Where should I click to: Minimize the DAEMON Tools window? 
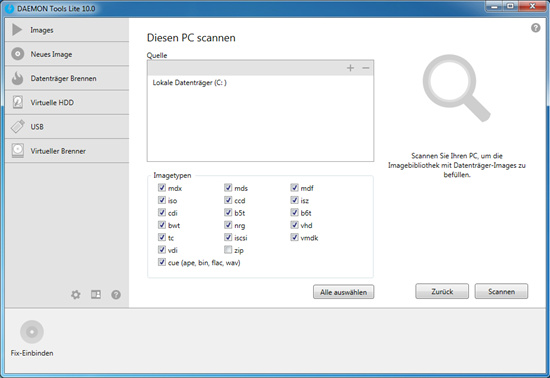[494, 6]
